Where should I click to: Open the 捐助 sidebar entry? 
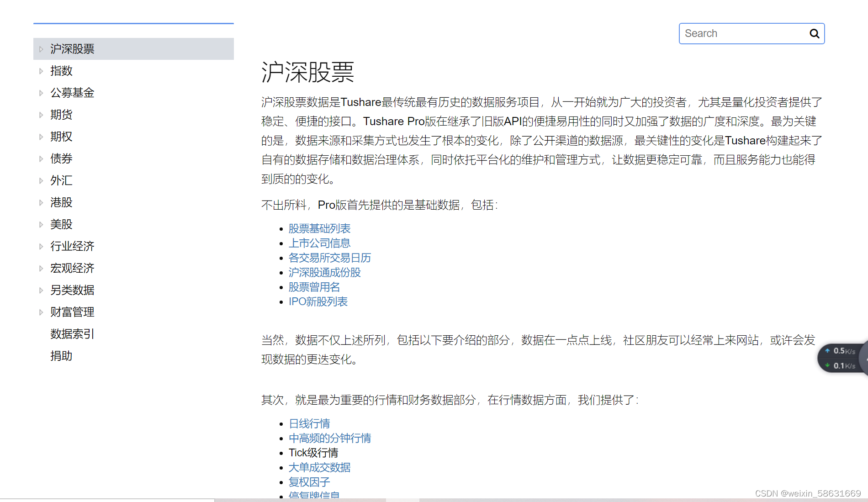pyautogui.click(x=61, y=356)
